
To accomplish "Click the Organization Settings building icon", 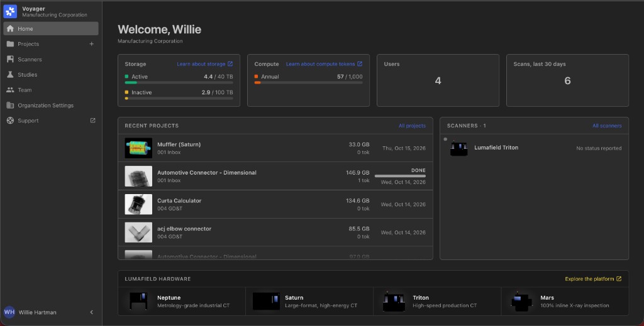I will click(x=10, y=106).
